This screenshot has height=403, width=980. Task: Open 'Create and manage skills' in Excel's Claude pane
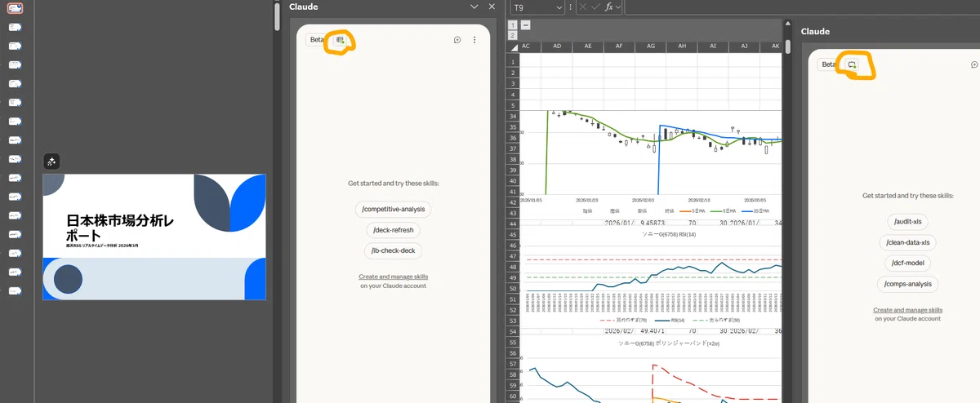[x=908, y=310]
